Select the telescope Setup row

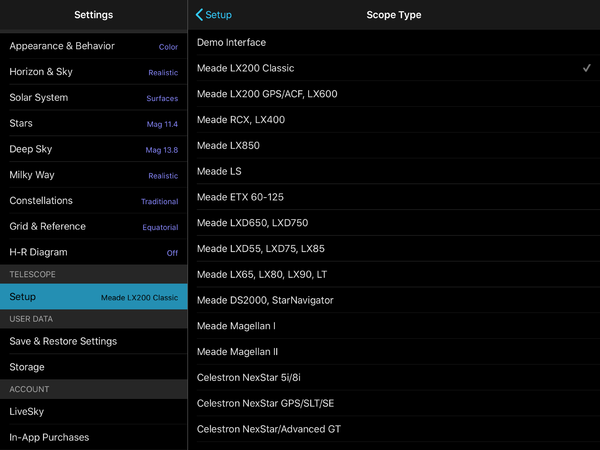tap(94, 297)
